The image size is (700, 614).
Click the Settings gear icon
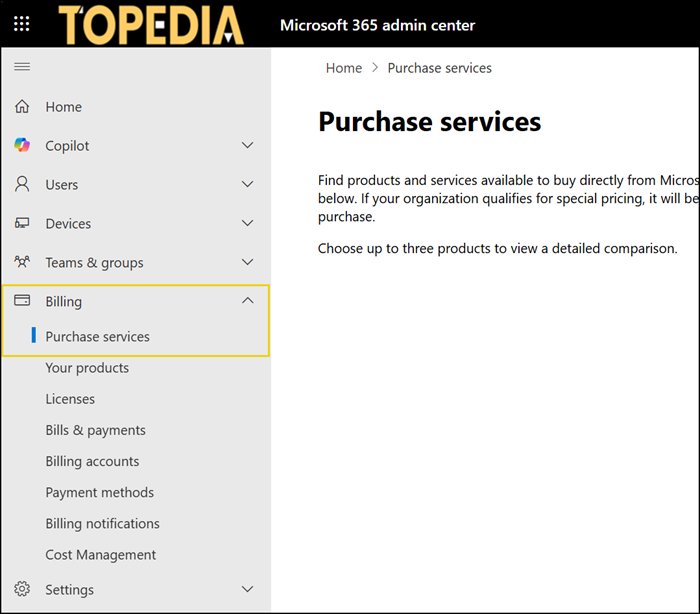(22, 590)
